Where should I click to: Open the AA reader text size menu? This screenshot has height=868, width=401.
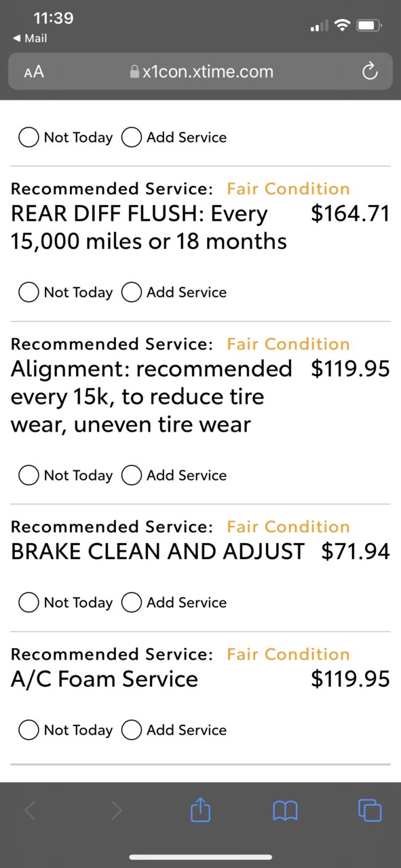[34, 72]
